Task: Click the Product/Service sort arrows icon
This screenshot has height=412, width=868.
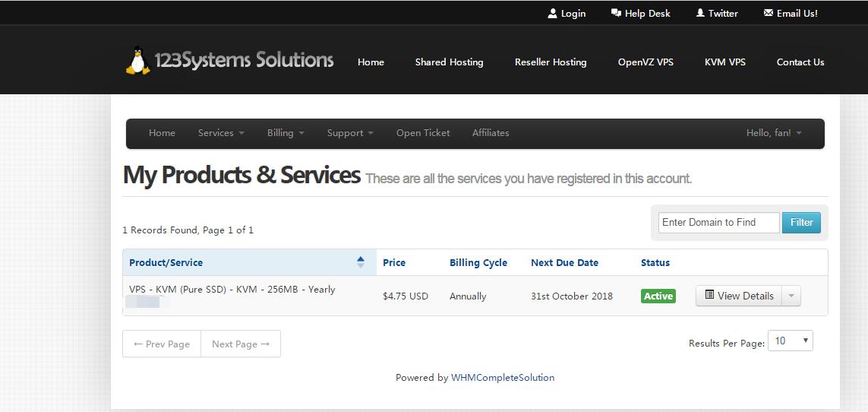Action: (361, 262)
